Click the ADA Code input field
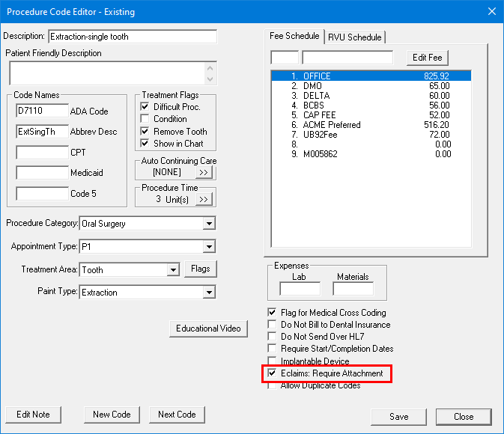Image resolution: width=504 pixels, height=434 pixels. click(x=42, y=111)
